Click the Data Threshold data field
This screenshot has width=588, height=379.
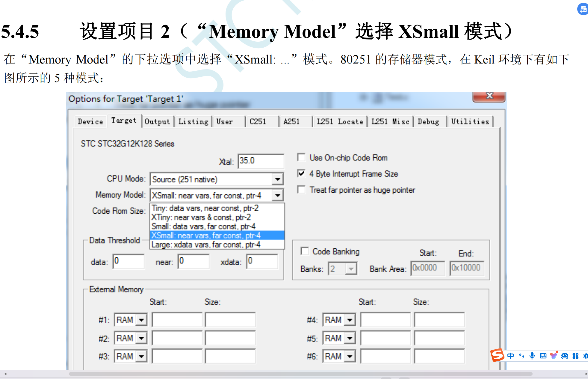pos(129,261)
